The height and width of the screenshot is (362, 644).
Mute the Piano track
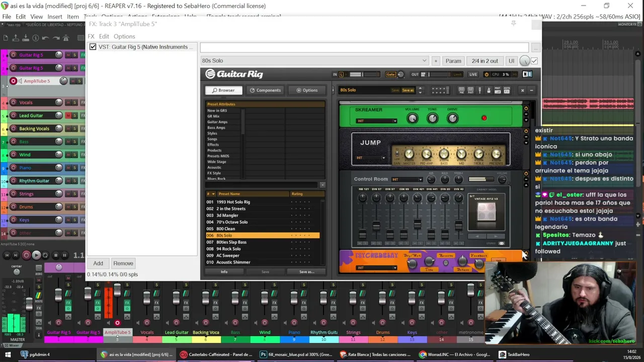[68, 167]
